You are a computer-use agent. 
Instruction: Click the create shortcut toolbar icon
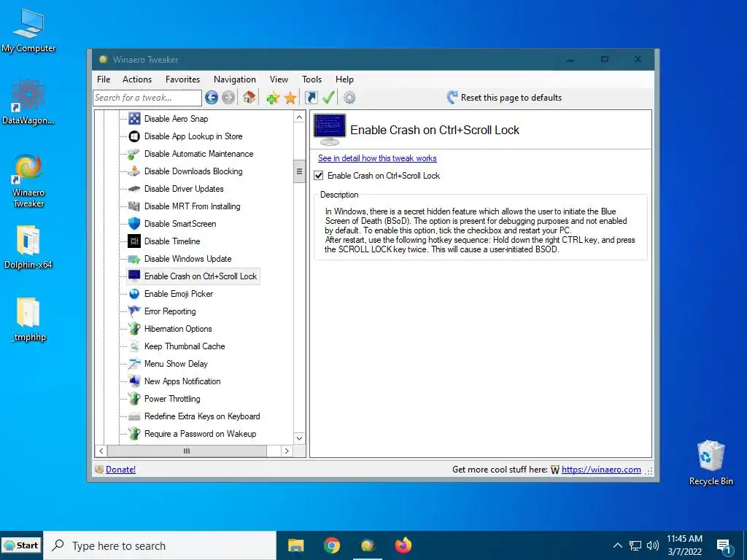pyautogui.click(x=311, y=98)
